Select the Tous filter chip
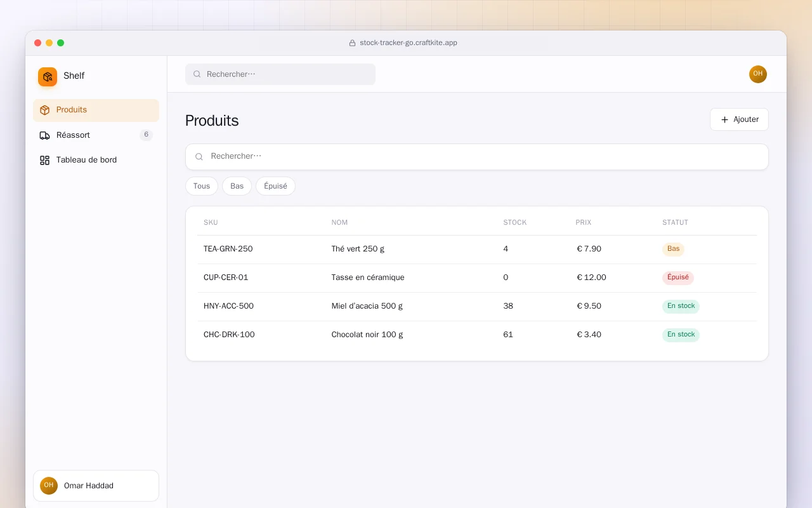 pos(202,186)
